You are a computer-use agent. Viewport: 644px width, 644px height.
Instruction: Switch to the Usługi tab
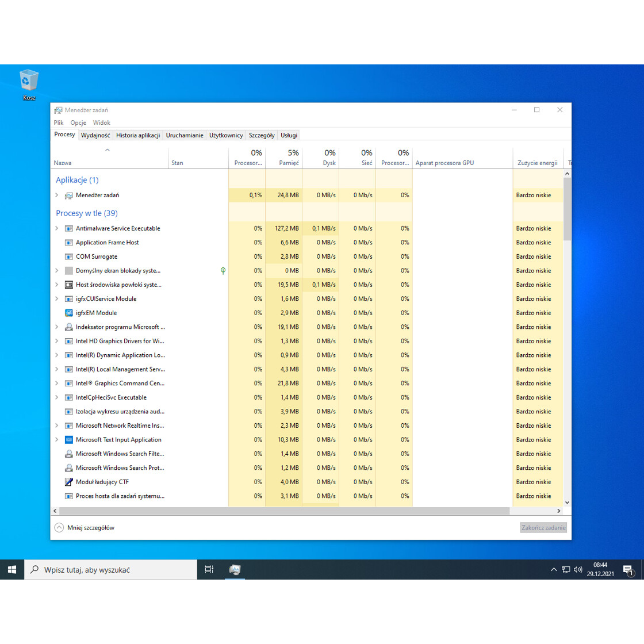coord(288,135)
